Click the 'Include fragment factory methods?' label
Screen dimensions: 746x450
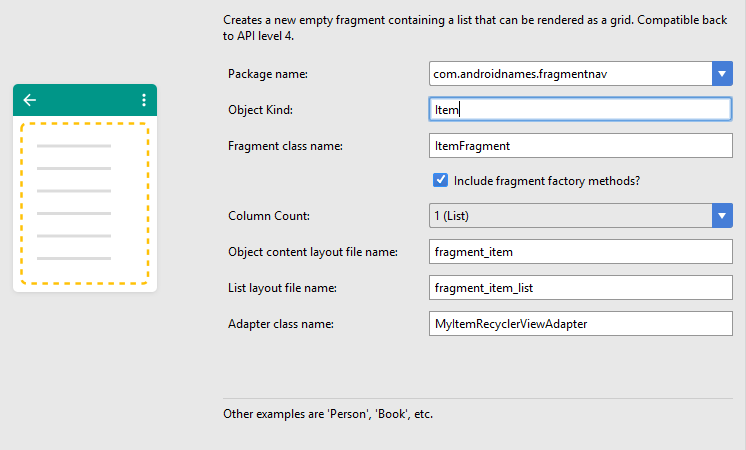tap(547, 181)
